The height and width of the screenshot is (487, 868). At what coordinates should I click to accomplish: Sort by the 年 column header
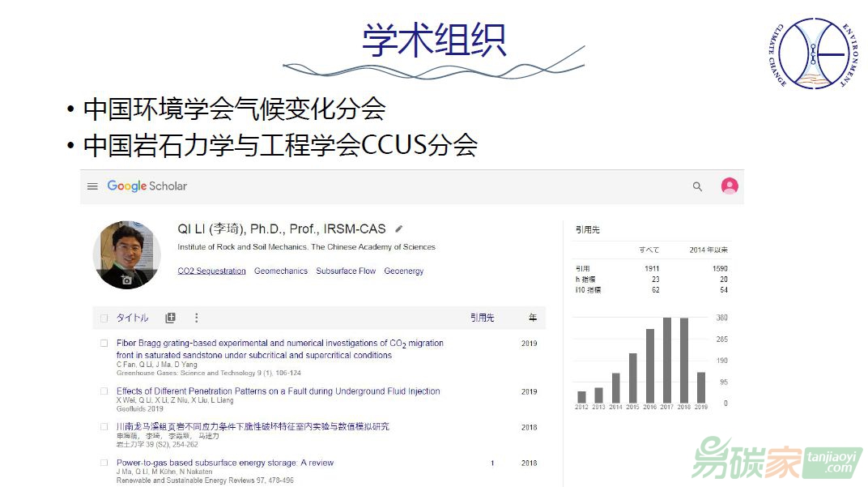532,318
